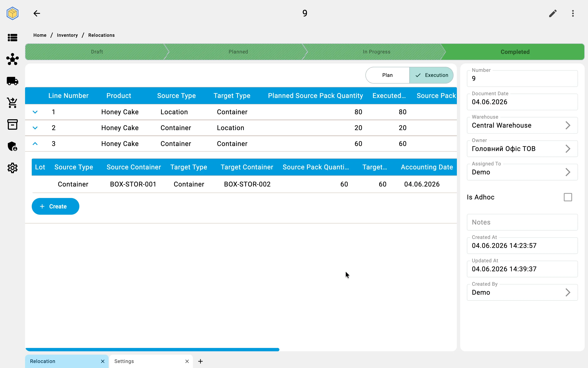Image resolution: width=588 pixels, height=368 pixels.
Task: Open the three-dot more options menu
Action: coord(573,13)
